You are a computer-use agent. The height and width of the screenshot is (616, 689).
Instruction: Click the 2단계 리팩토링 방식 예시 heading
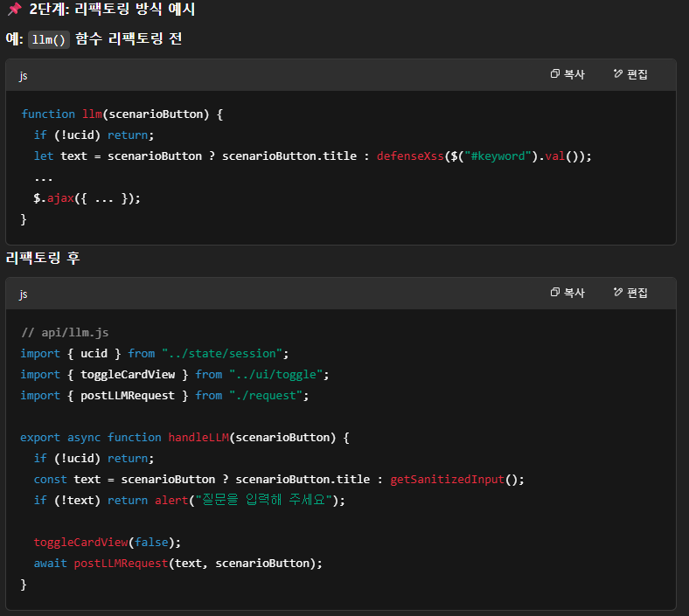112,10
